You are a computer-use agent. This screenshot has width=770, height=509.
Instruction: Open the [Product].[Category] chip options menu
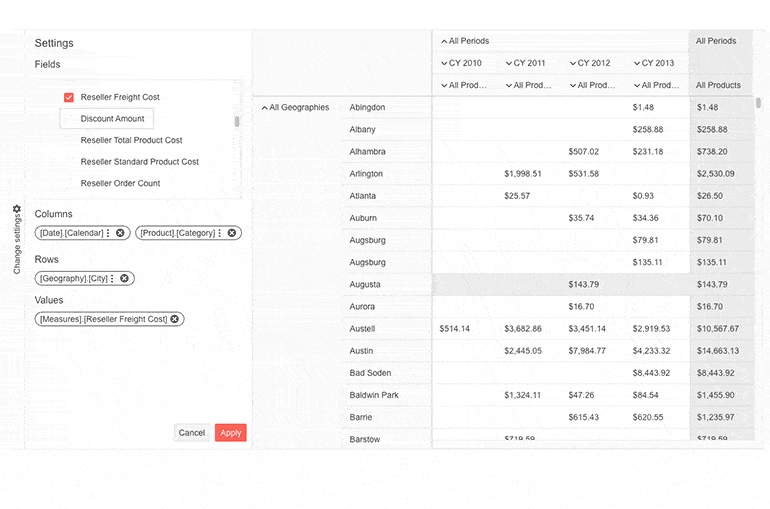click(220, 233)
